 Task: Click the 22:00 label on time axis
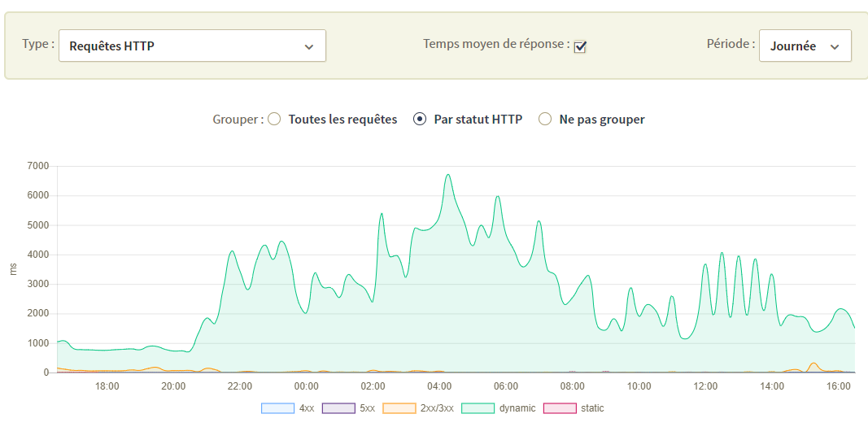(x=240, y=386)
